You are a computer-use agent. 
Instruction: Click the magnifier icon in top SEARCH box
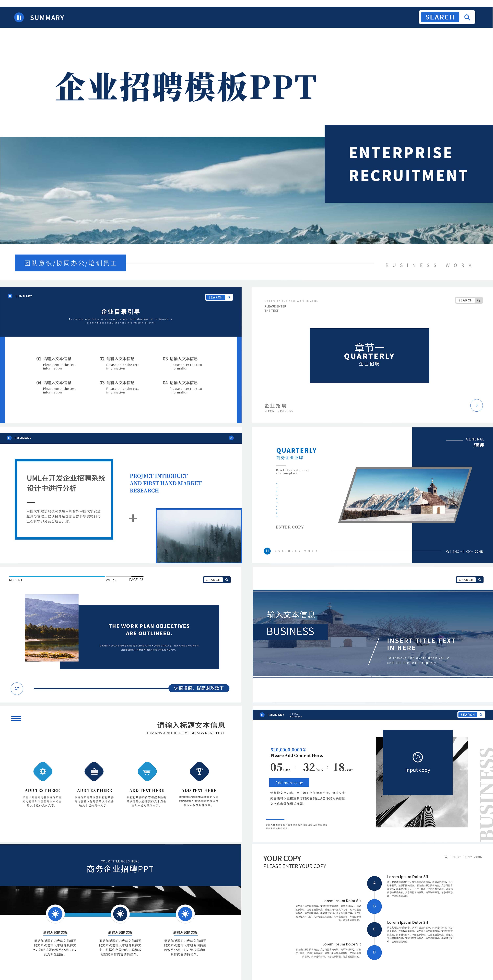(467, 17)
